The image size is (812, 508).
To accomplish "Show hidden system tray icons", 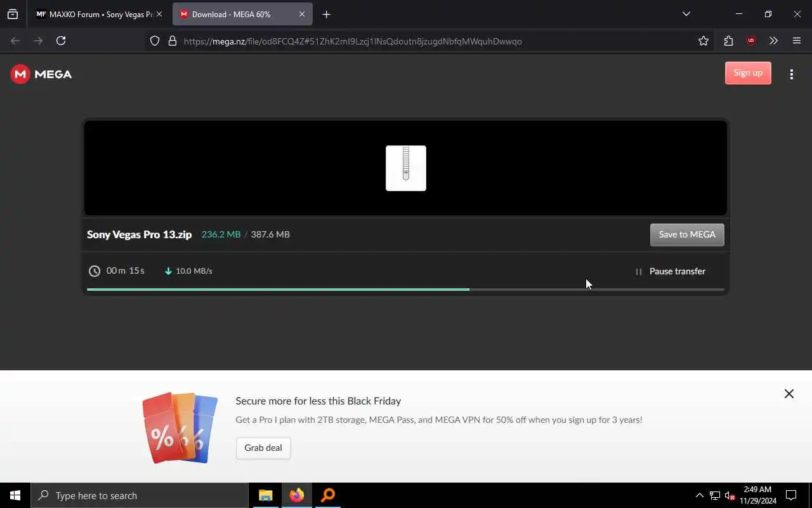I will click(699, 495).
